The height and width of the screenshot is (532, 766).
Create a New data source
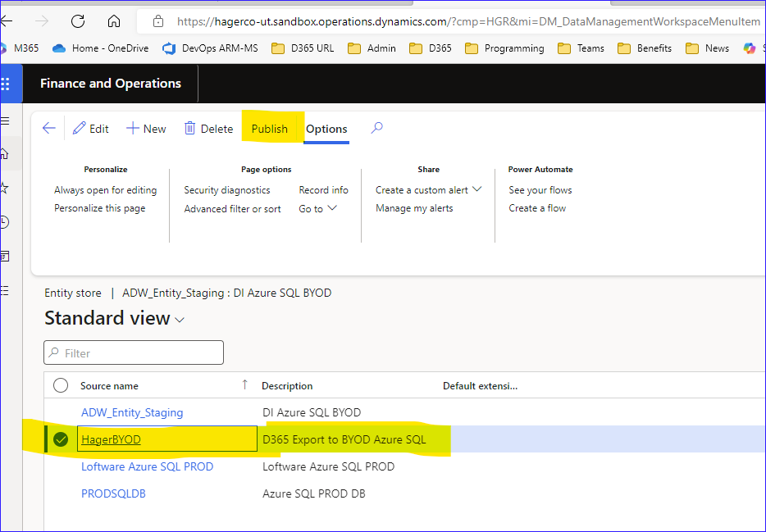146,129
